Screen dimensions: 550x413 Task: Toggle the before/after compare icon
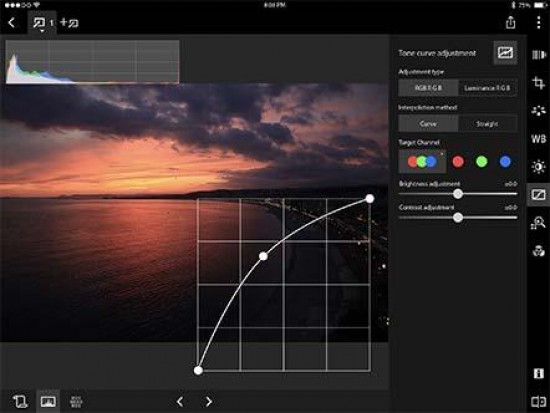pyautogui.click(x=538, y=401)
